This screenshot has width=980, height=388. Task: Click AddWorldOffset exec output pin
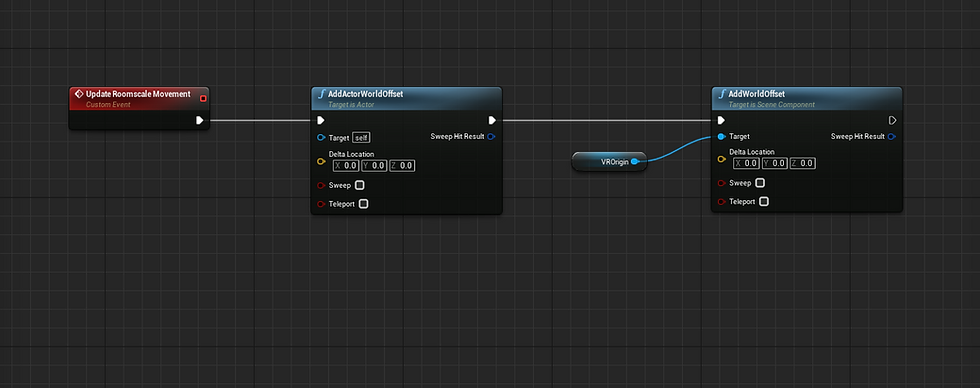click(892, 120)
